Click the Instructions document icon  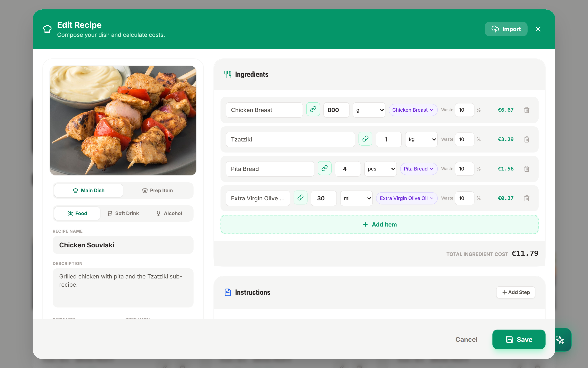[x=228, y=292]
